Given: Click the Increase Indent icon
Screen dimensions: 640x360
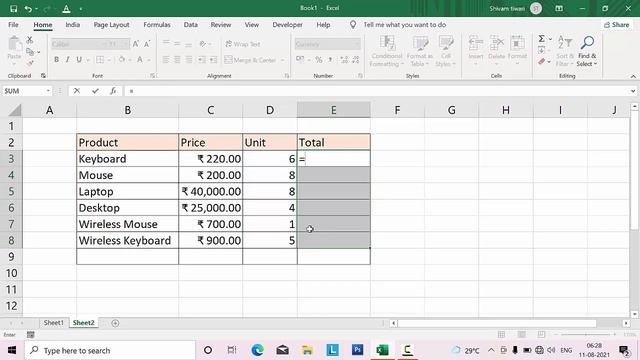Looking at the screenshot, I should tap(213, 60).
